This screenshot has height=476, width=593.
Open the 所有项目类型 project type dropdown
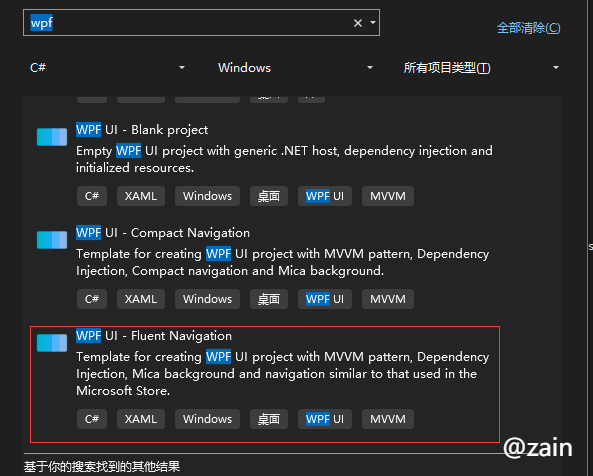pos(481,68)
